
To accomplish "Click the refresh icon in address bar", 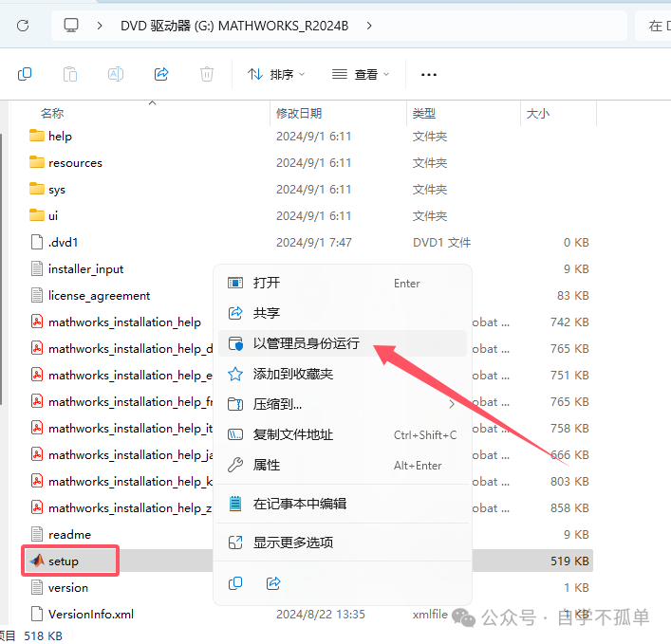I will click(23, 26).
